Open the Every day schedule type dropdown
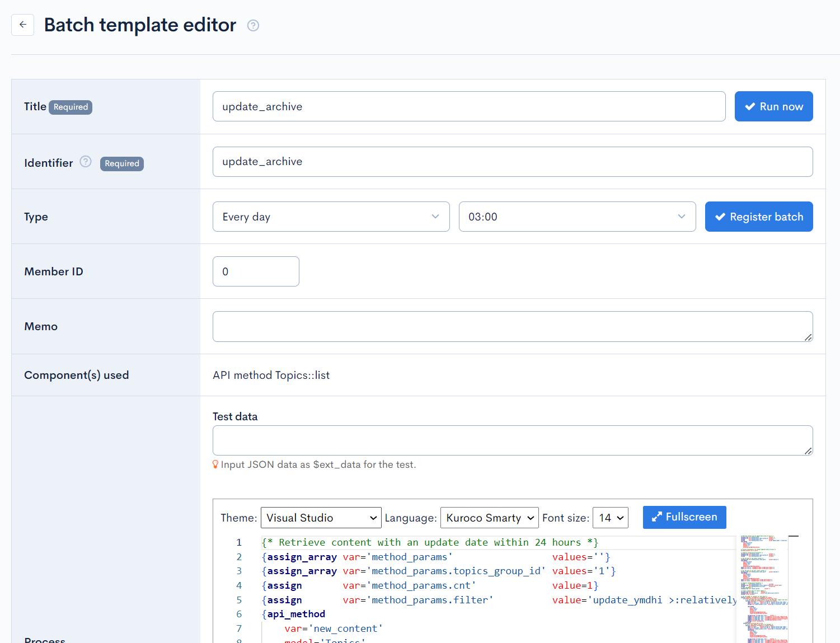840x643 pixels. [331, 217]
